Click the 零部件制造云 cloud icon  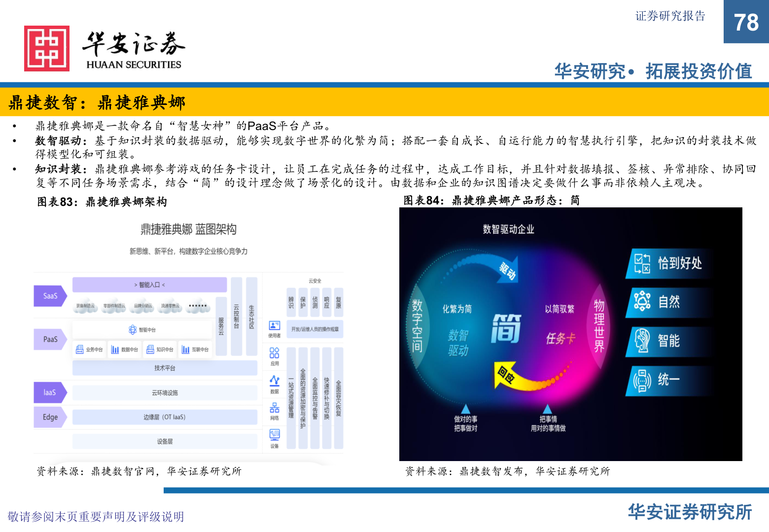(x=114, y=305)
